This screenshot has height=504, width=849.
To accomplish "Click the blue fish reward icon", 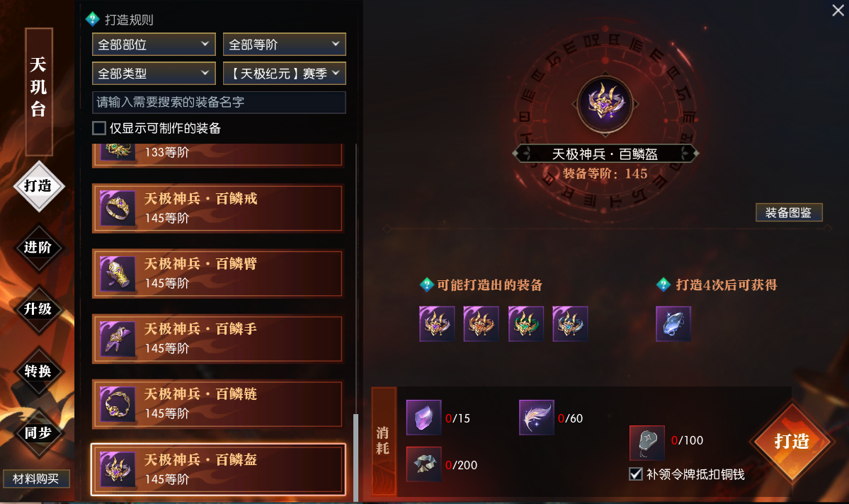I will 673,323.
